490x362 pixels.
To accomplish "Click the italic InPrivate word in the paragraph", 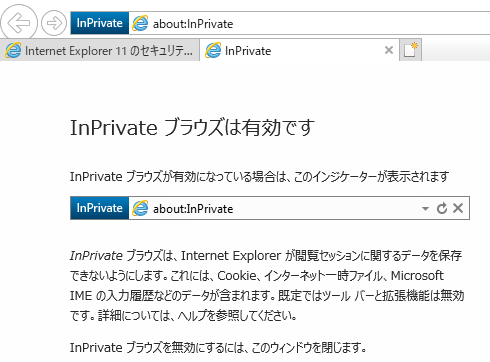I will [96, 256].
